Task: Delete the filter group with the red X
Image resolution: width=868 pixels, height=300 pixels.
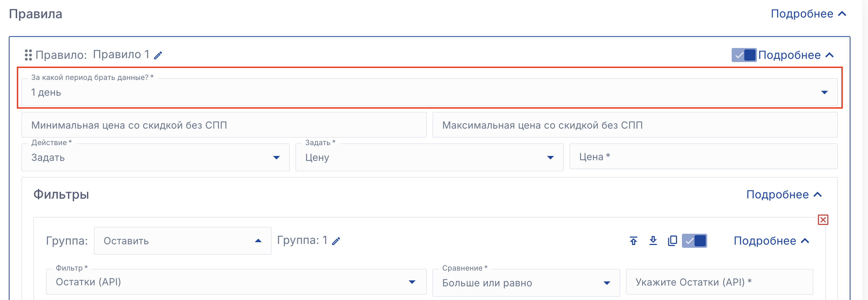Action: tap(823, 220)
